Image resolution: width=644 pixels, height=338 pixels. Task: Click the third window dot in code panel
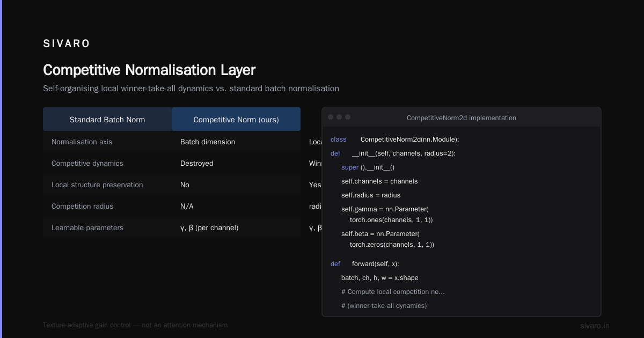tap(348, 117)
